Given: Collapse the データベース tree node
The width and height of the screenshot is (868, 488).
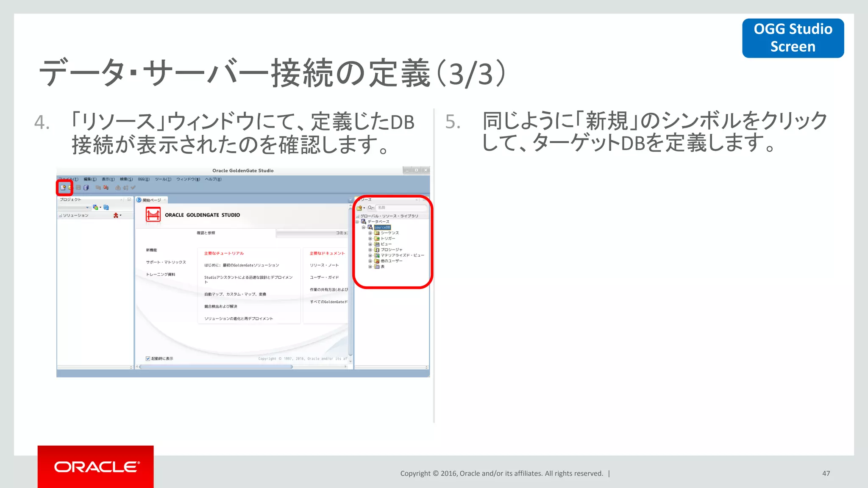Looking at the screenshot, I should point(357,222).
